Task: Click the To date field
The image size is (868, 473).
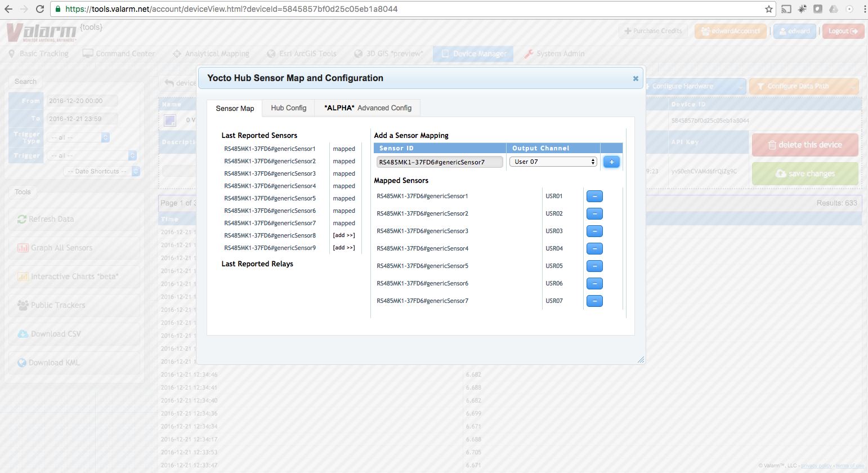Action: pyautogui.click(x=82, y=119)
